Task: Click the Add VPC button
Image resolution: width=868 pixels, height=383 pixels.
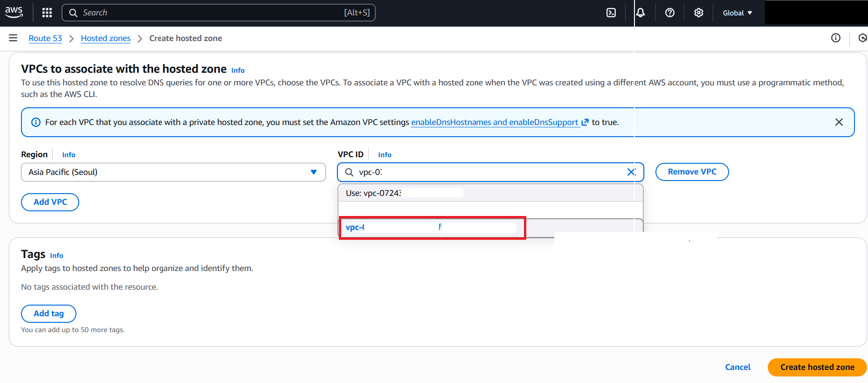Action: 50,202
